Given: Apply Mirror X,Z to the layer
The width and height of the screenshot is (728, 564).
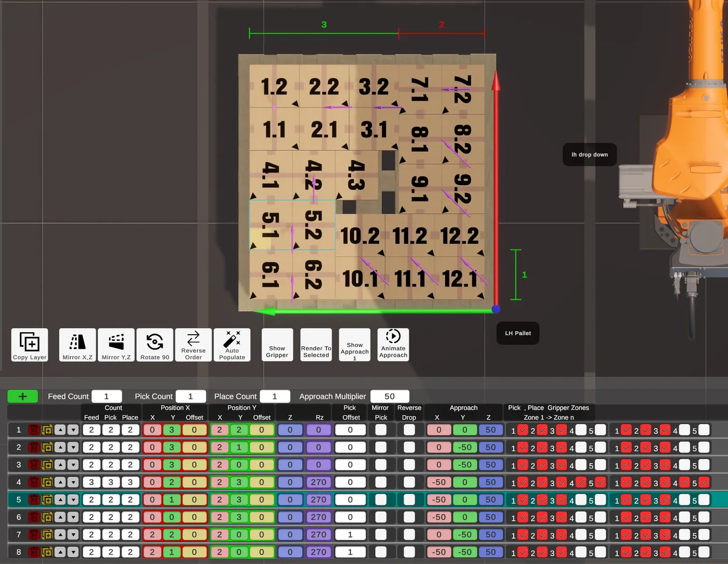Looking at the screenshot, I should [x=77, y=345].
